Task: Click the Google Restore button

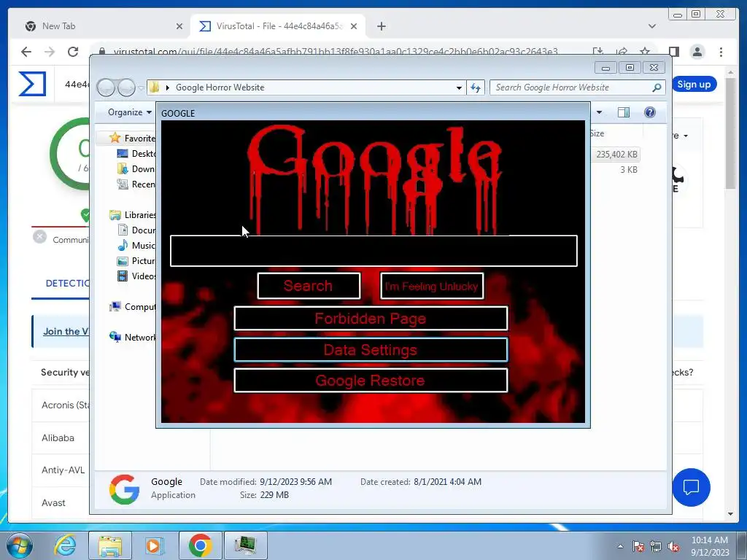Action: pyautogui.click(x=371, y=381)
